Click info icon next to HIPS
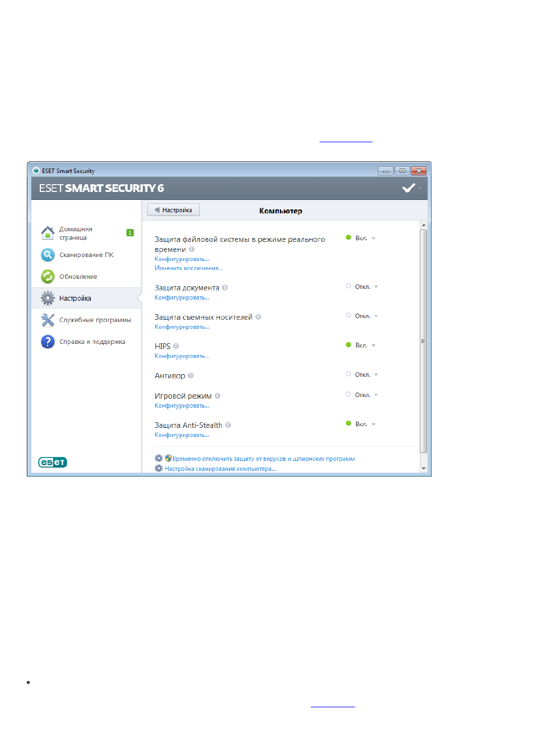Screen dimensions: 534x756 click(x=176, y=346)
